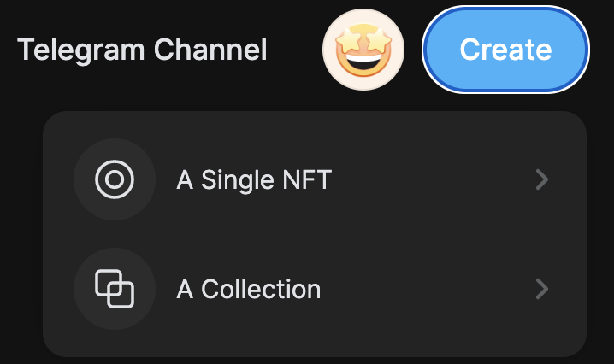Click the Single NFT target circle icon
Image resolution: width=614 pixels, height=364 pixels.
pos(115,179)
